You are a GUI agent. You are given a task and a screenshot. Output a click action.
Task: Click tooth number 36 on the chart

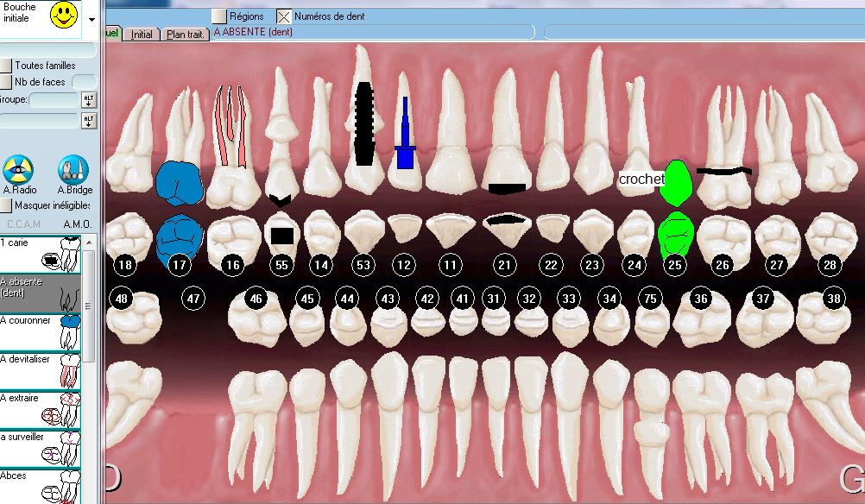coord(700,299)
